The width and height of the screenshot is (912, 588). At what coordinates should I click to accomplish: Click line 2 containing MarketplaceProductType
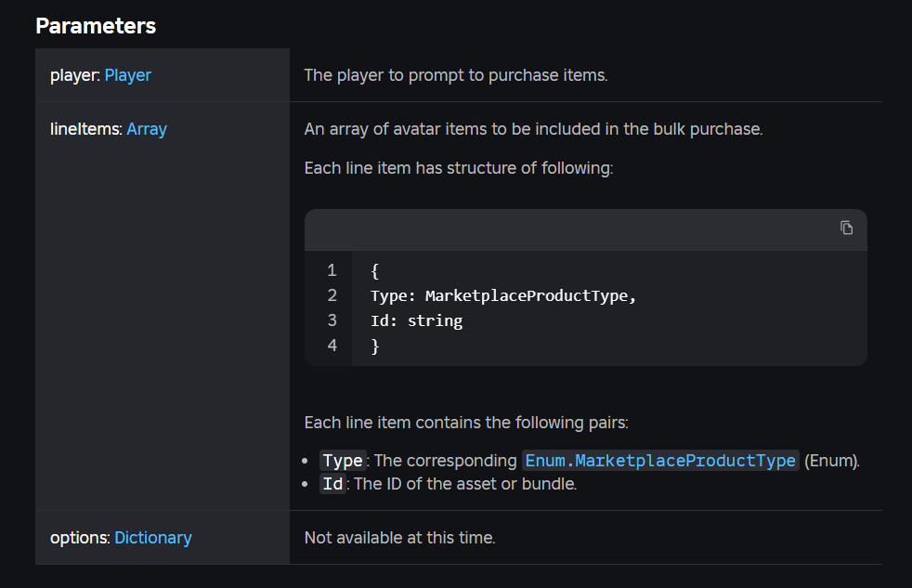click(x=502, y=295)
